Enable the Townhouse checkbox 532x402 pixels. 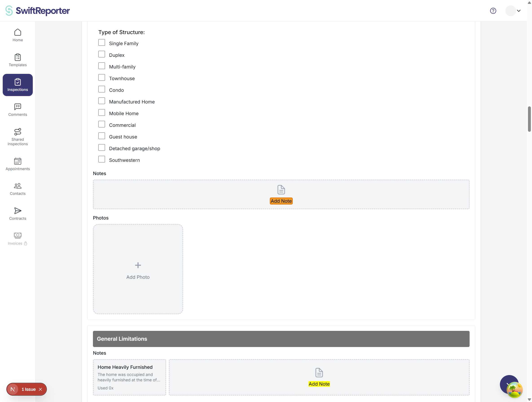point(102,77)
